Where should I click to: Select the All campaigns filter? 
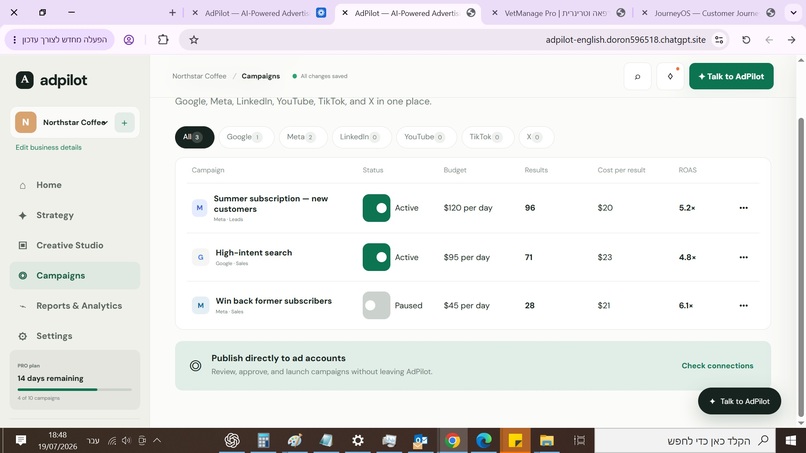194,137
